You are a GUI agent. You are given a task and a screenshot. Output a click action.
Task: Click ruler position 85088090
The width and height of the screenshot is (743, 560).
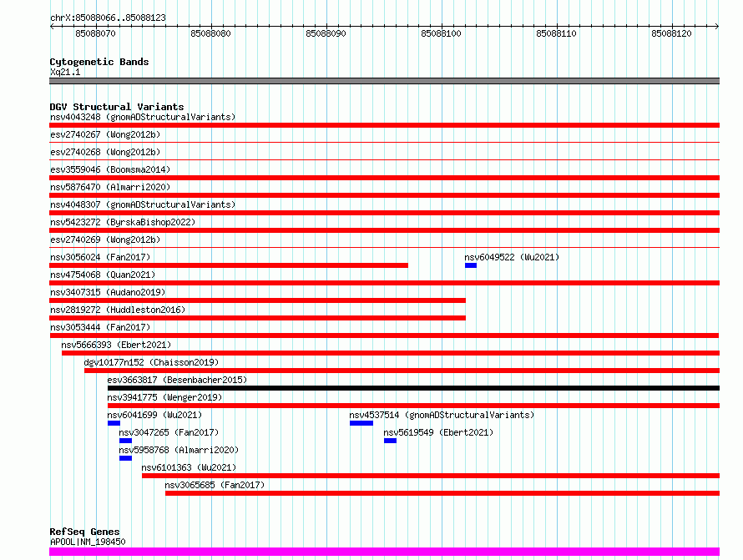pyautogui.click(x=326, y=33)
